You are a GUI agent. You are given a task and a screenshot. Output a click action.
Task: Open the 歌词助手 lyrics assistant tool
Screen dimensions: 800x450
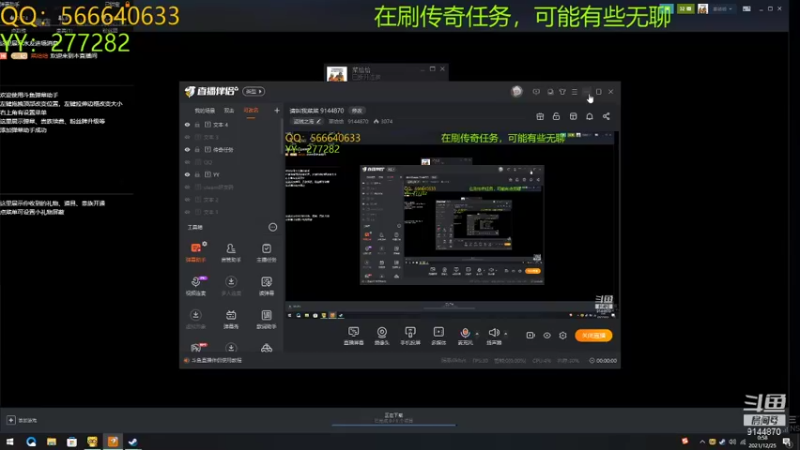[266, 319]
